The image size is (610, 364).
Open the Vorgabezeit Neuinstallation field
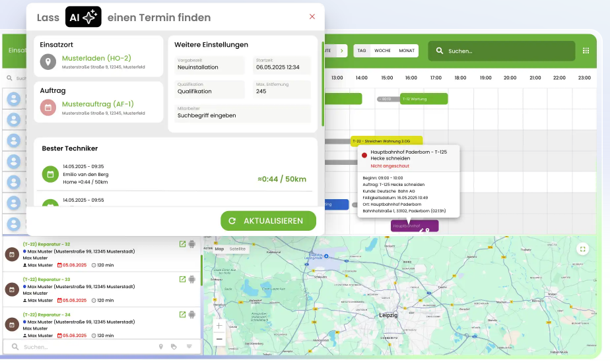point(209,65)
